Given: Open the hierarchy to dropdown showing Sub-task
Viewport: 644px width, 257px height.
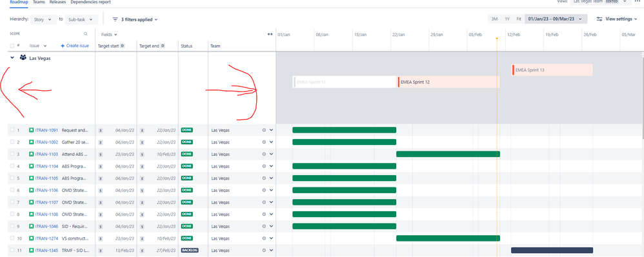Looking at the screenshot, I should (x=81, y=19).
